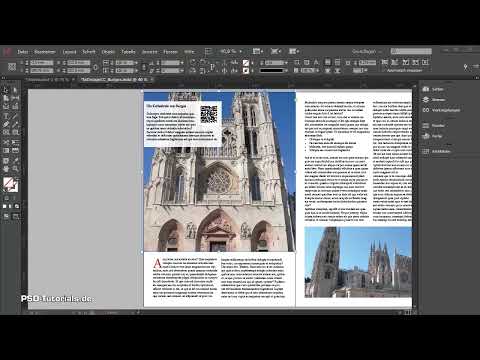Open the Arrange Documents dropdown
This screenshot has width=480, height=360.
294,51
